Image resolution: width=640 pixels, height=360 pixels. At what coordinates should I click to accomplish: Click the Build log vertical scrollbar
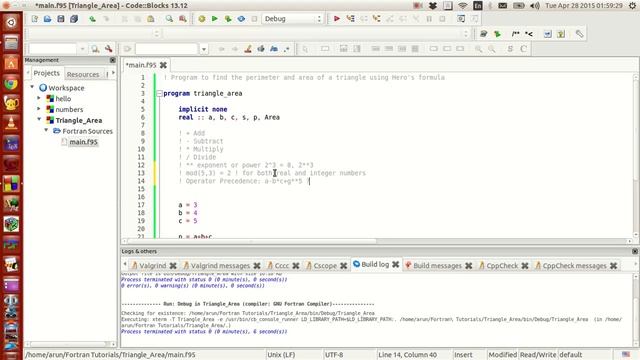pos(636,310)
